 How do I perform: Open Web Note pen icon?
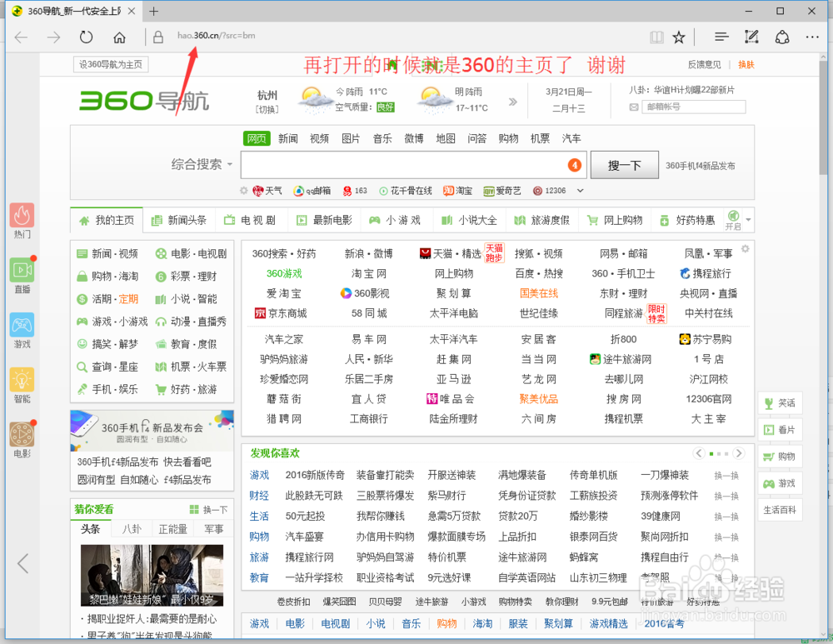[751, 37]
